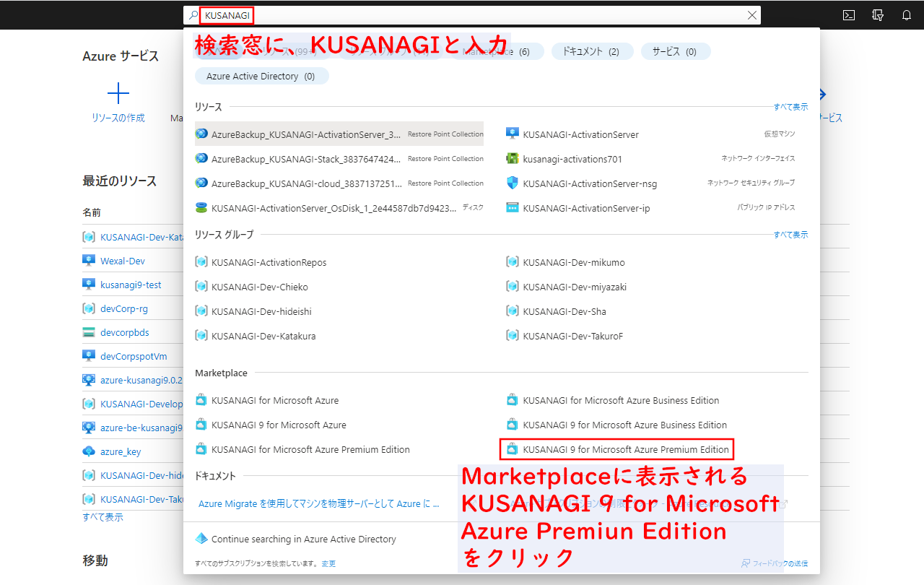Show all resource groups via すべて表示
Screen dimensions: 924x585
click(790, 235)
